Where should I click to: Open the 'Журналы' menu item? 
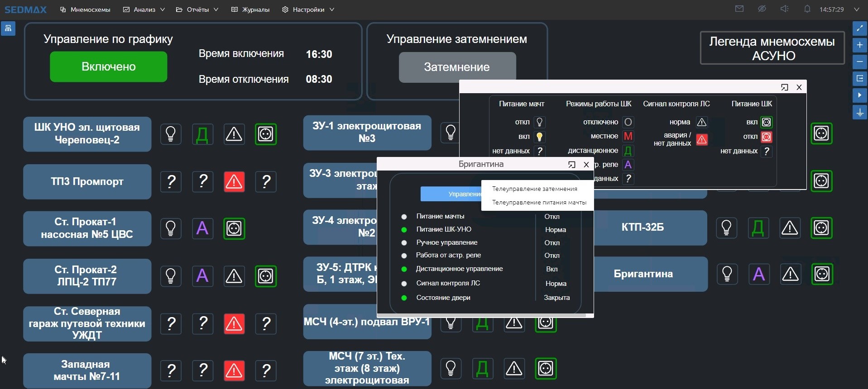pos(250,9)
